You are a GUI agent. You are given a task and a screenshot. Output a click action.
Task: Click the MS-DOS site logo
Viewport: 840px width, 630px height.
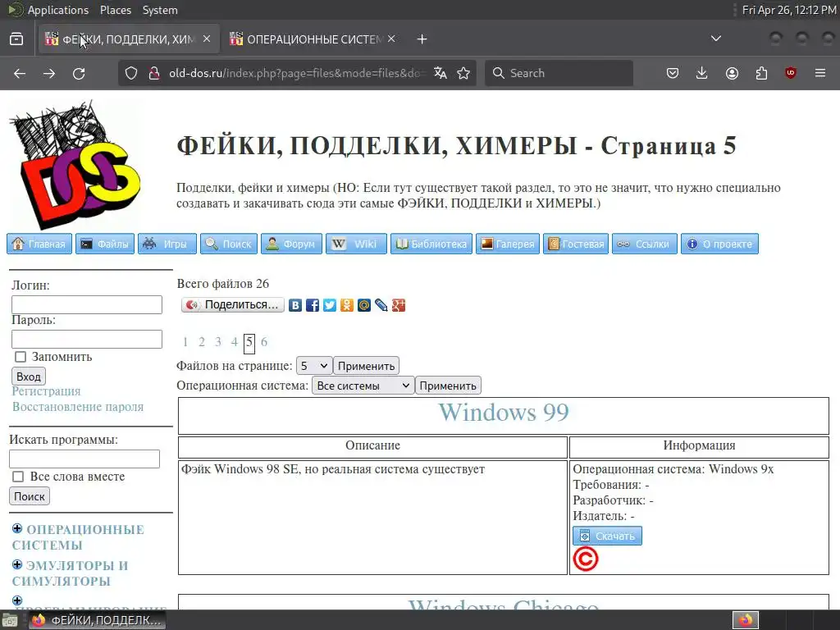point(75,165)
